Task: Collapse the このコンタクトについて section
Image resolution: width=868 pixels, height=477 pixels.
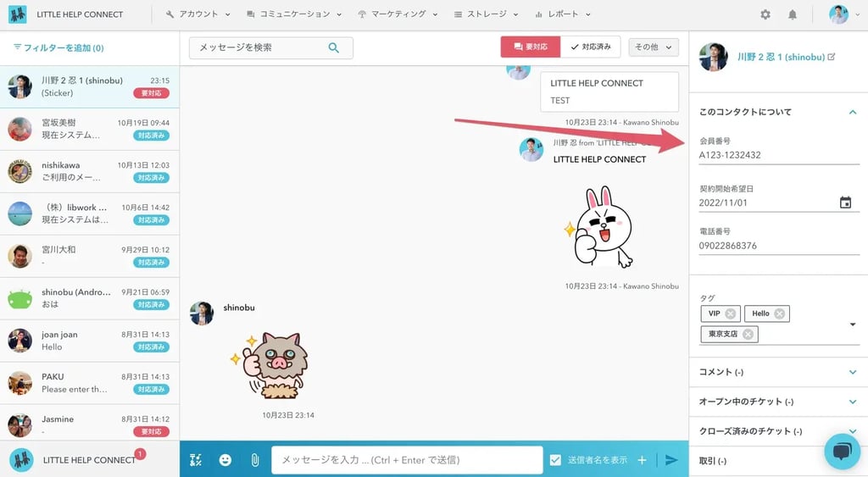Action: [853, 111]
